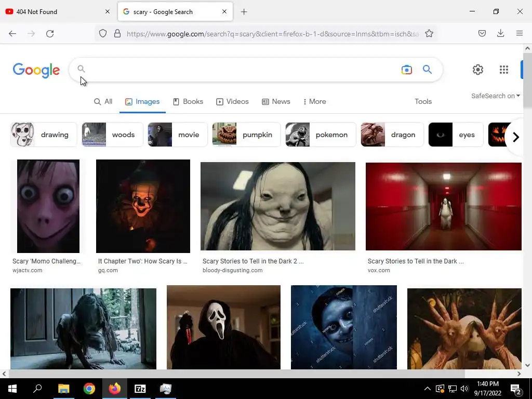Switch to the Videos tab
Screen dimensions: 532x399
pos(232,101)
